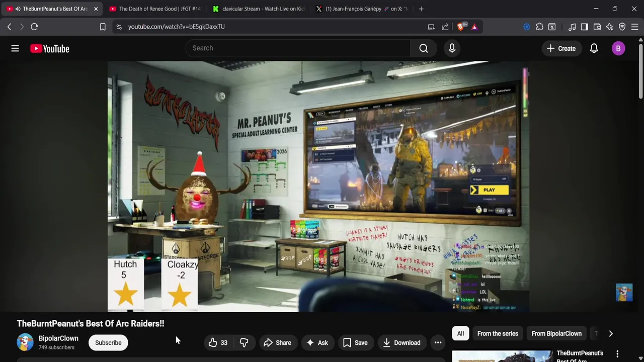Save video to a playlist

(x=355, y=343)
